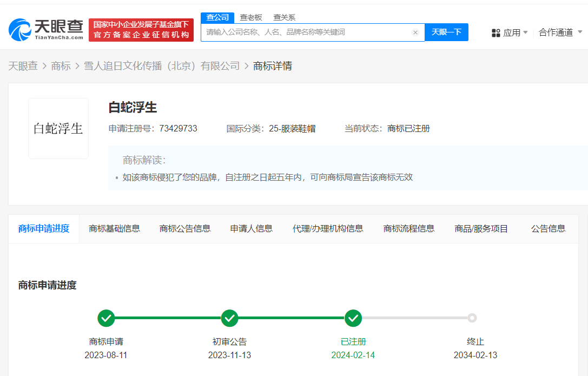
Task: Click the gray 终止 progress node
Action: [473, 319]
